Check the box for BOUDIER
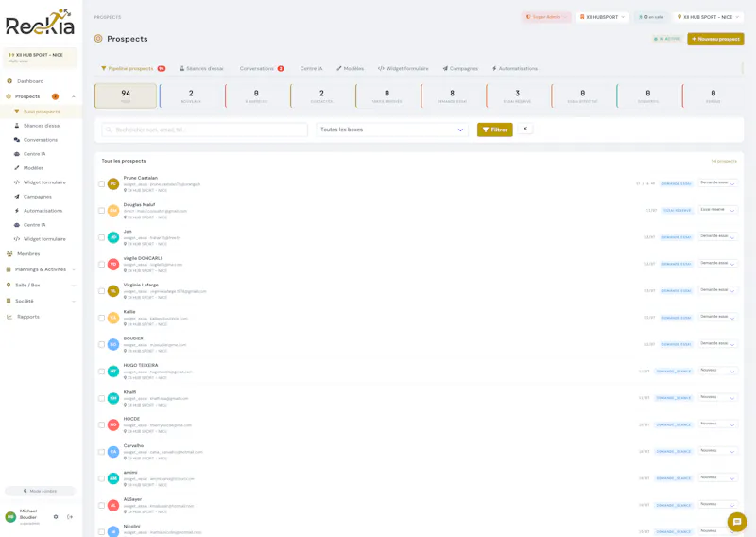The height and width of the screenshot is (537, 756). tap(101, 344)
